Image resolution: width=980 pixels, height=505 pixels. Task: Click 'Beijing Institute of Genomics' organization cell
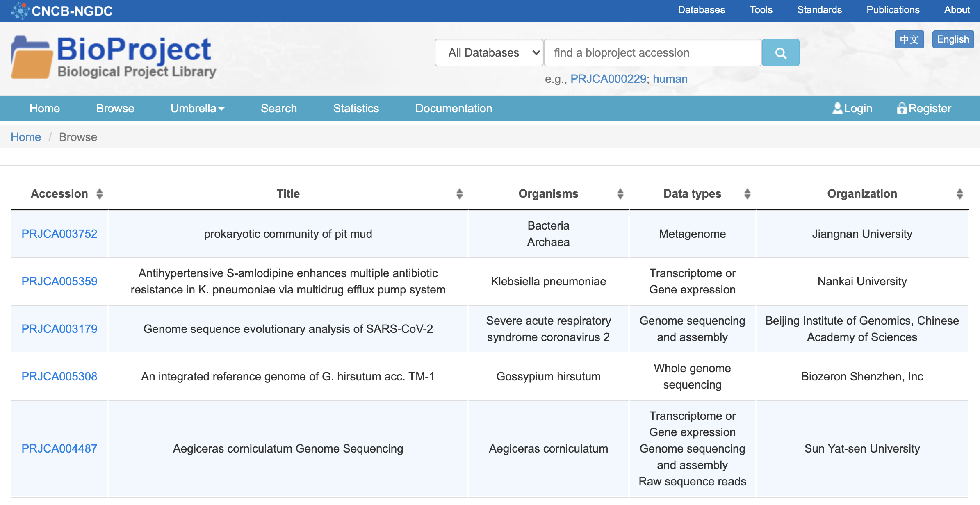coord(862,329)
